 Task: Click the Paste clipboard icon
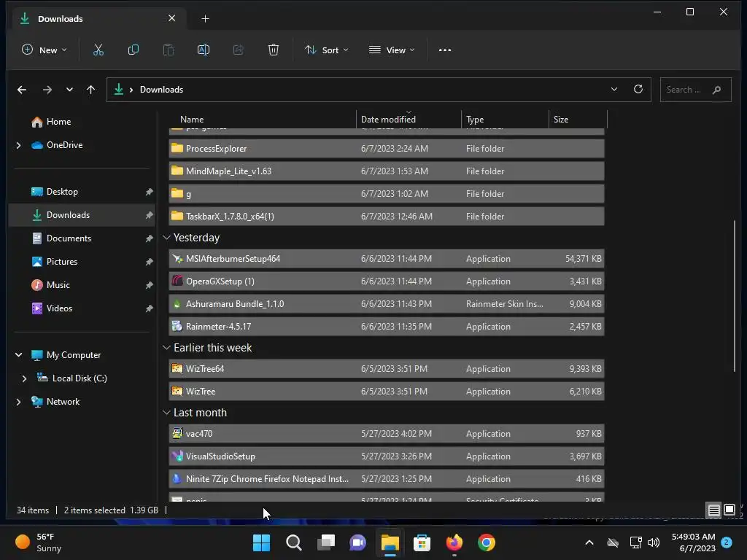click(x=169, y=50)
